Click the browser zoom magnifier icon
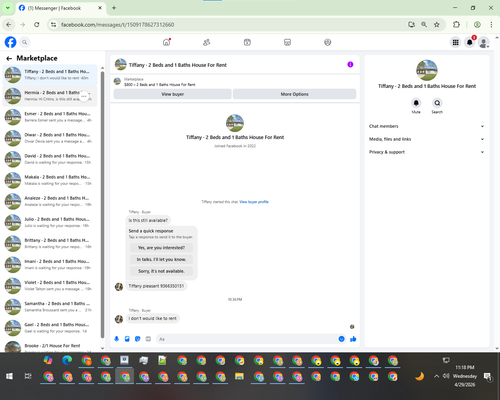 [x=424, y=25]
